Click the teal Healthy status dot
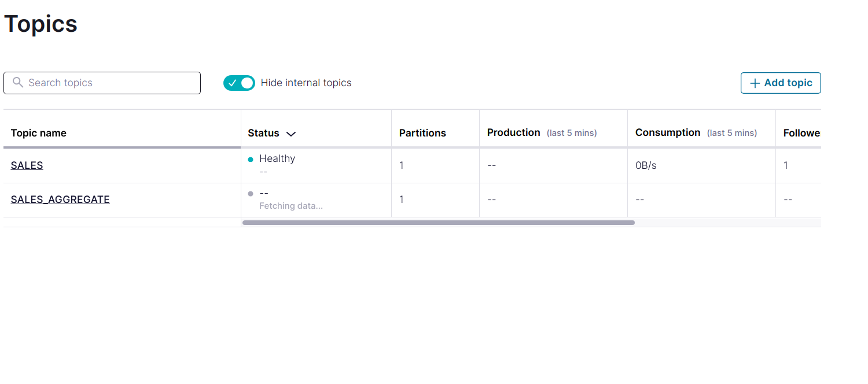The width and height of the screenshot is (868, 384). point(251,159)
